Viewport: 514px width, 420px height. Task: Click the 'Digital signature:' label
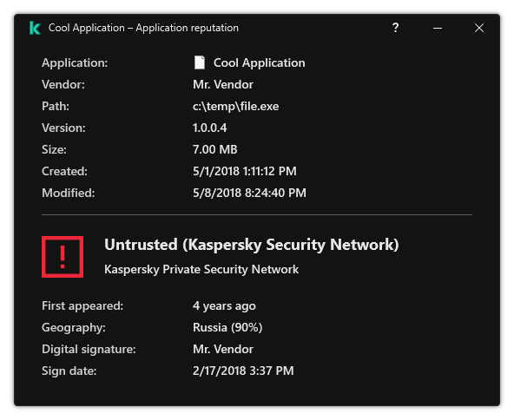tap(89, 349)
